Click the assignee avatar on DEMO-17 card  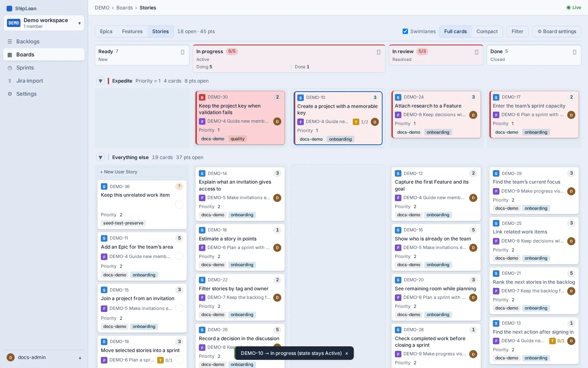571,115
